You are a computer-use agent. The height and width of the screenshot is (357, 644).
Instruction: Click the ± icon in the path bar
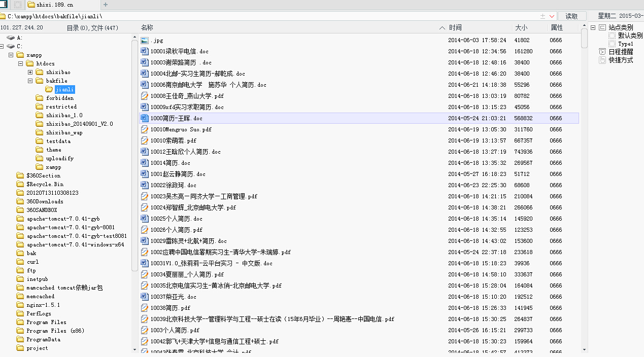(543, 16)
